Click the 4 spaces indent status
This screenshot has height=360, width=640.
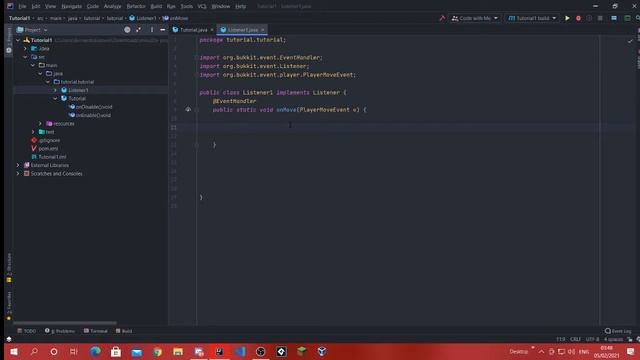(613, 339)
